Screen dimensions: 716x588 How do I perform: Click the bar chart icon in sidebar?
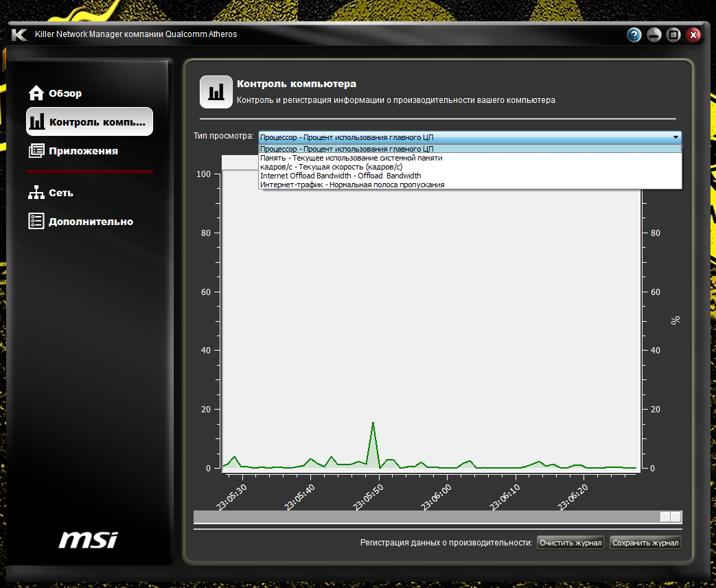(37, 122)
